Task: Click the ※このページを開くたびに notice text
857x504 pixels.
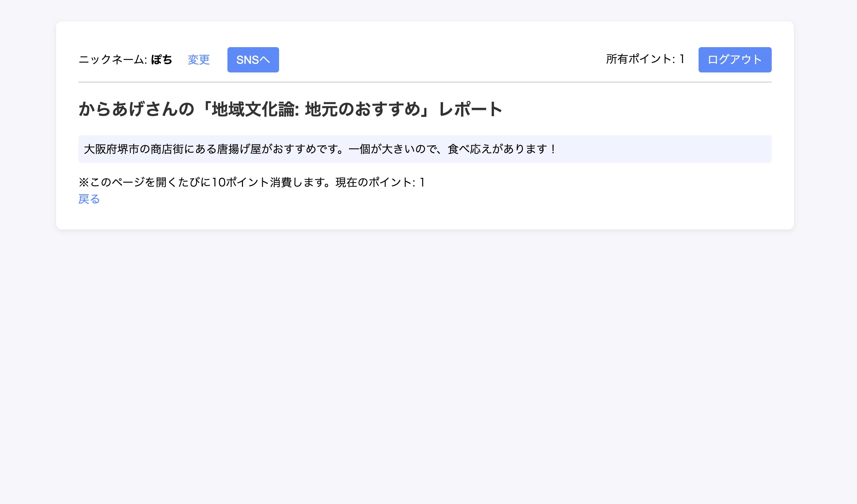Action: (145, 182)
